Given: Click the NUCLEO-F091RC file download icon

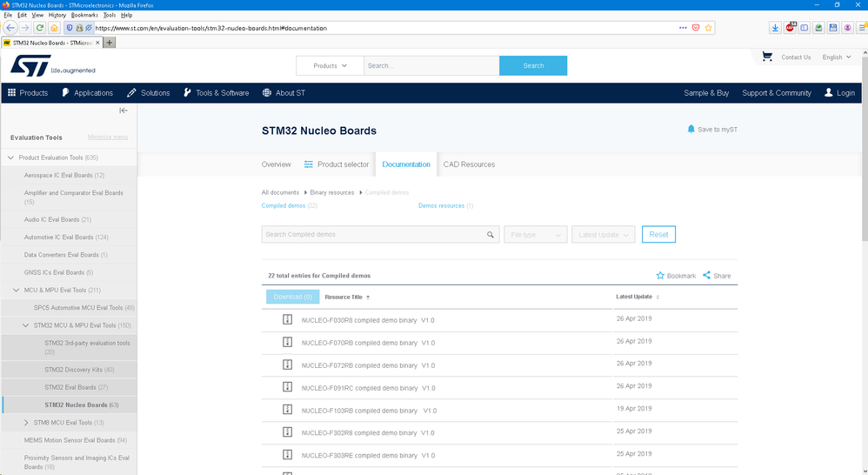Looking at the screenshot, I should pyautogui.click(x=287, y=387).
